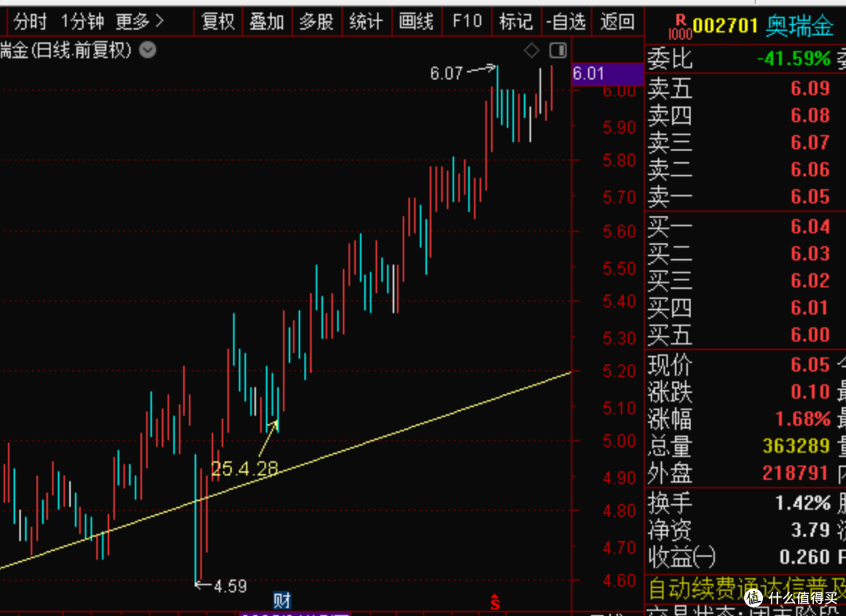The image size is (846, 616).
Task: Click the 25.4.28 date annotation
Action: (x=244, y=469)
